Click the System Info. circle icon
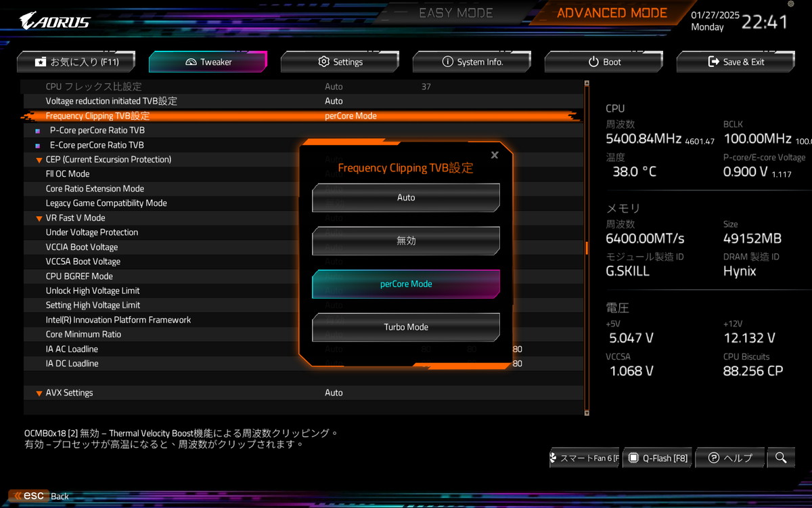Viewport: 812px width, 508px height. pos(447,62)
